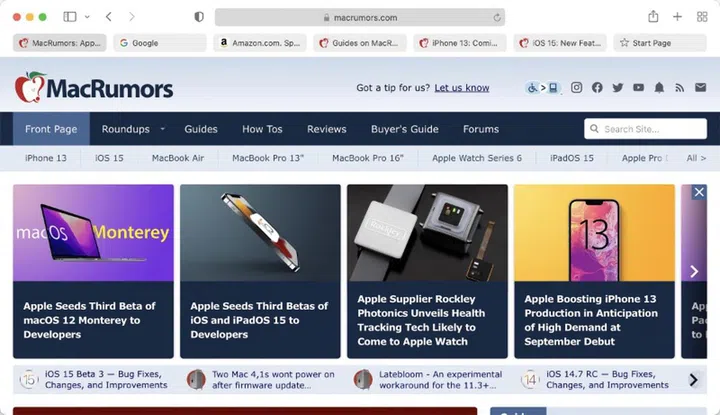Show tab overview grid in Safari
This screenshot has width=720, height=415.
[x=702, y=17]
